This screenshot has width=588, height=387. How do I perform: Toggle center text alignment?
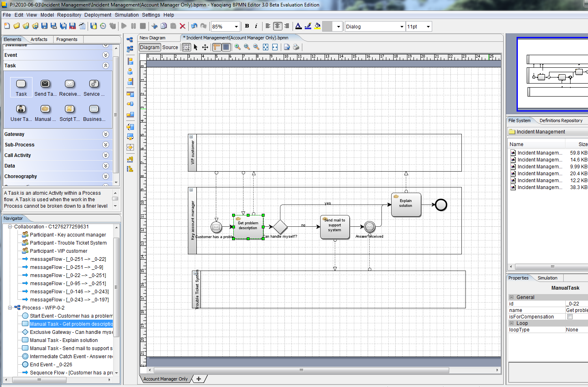[x=278, y=26]
